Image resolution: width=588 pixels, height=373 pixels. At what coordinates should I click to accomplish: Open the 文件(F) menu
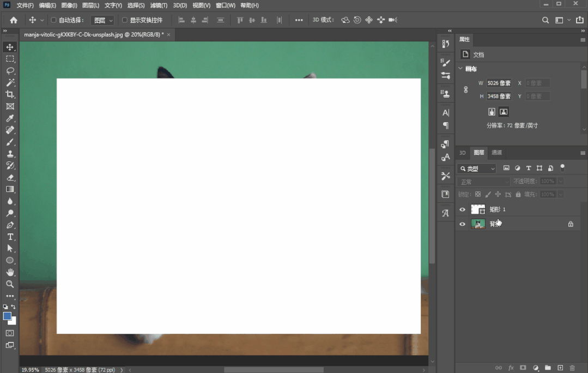click(25, 5)
